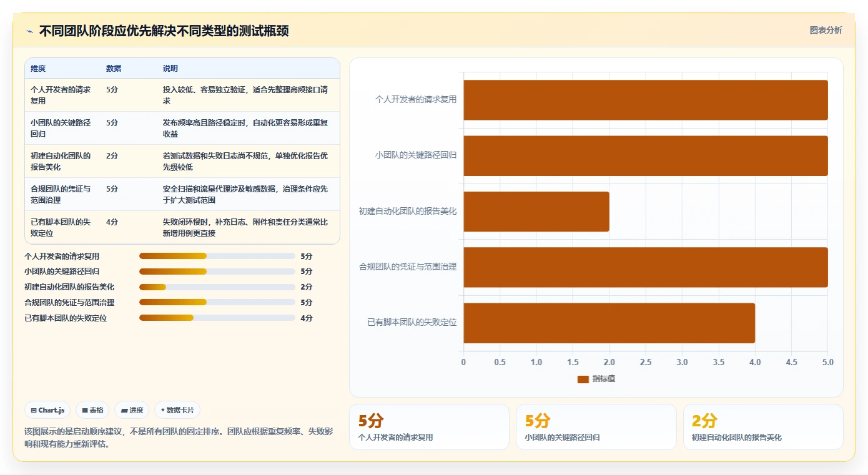Click the 3.5 tick on the x-axis

[x=719, y=362]
